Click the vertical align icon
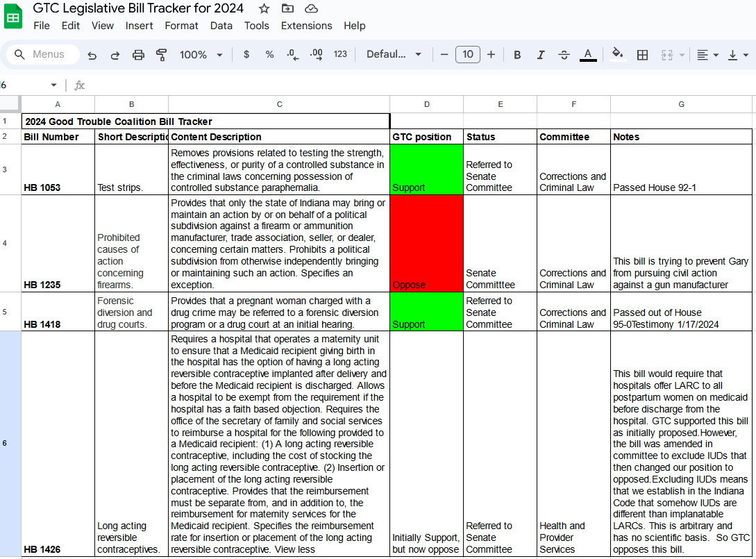Viewport: 756px width, 559px height. (732, 55)
